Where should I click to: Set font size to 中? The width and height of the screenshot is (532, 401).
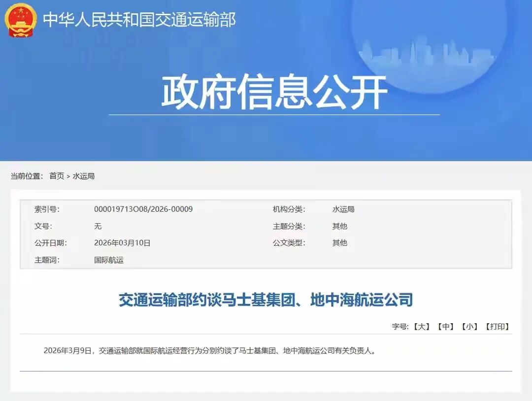(x=445, y=327)
